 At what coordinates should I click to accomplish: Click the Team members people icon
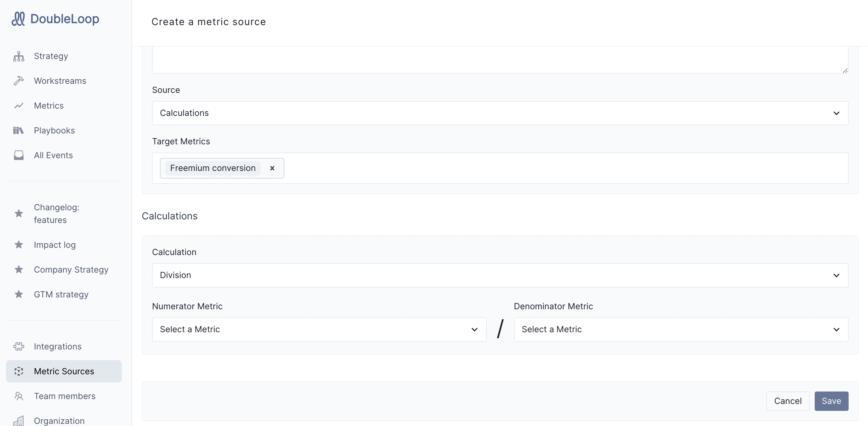click(x=19, y=396)
